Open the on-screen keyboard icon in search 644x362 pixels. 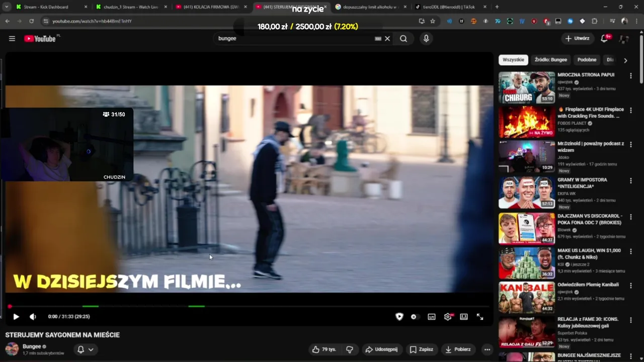pyautogui.click(x=378, y=39)
